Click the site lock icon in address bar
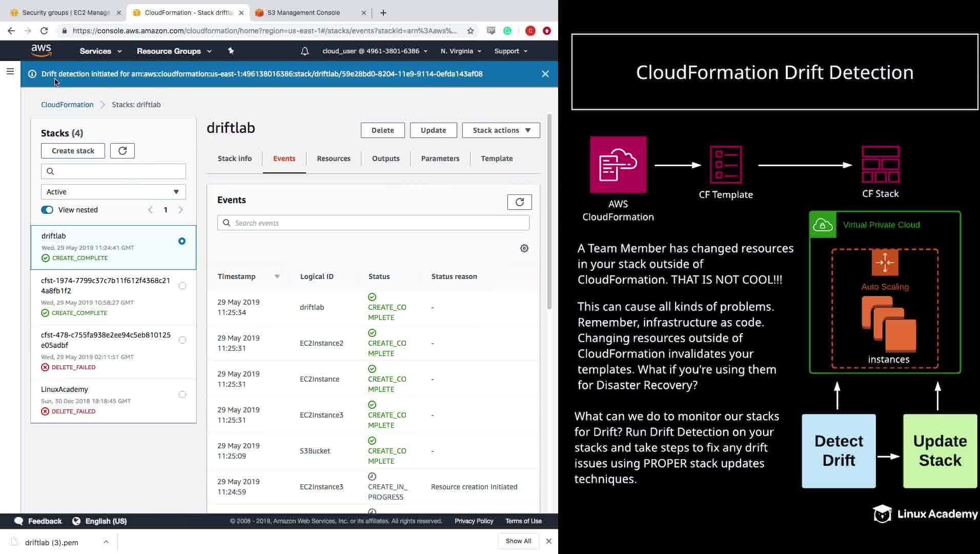This screenshot has width=980, height=554. click(64, 31)
